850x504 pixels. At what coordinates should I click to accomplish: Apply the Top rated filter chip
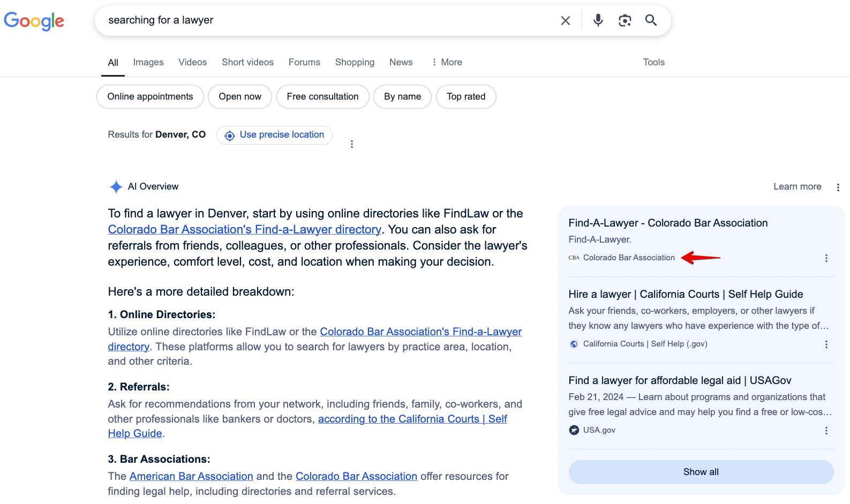(466, 96)
